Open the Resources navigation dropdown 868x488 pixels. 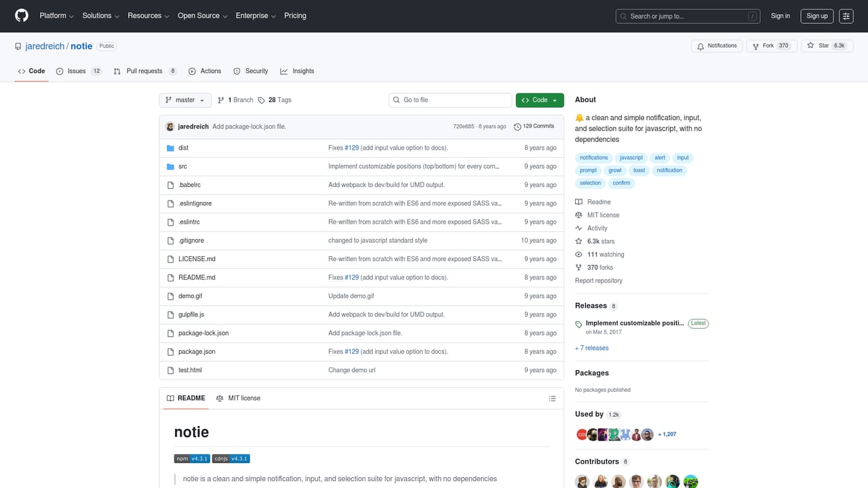[148, 16]
